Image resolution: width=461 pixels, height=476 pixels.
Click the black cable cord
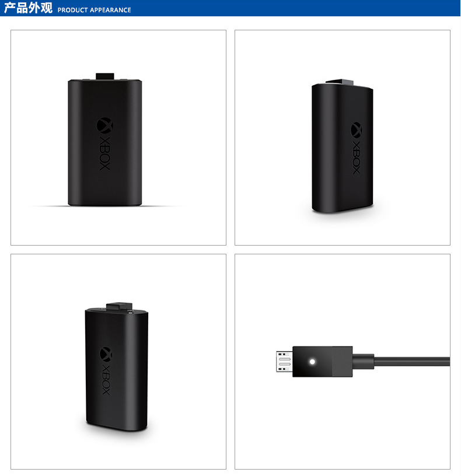(412, 362)
